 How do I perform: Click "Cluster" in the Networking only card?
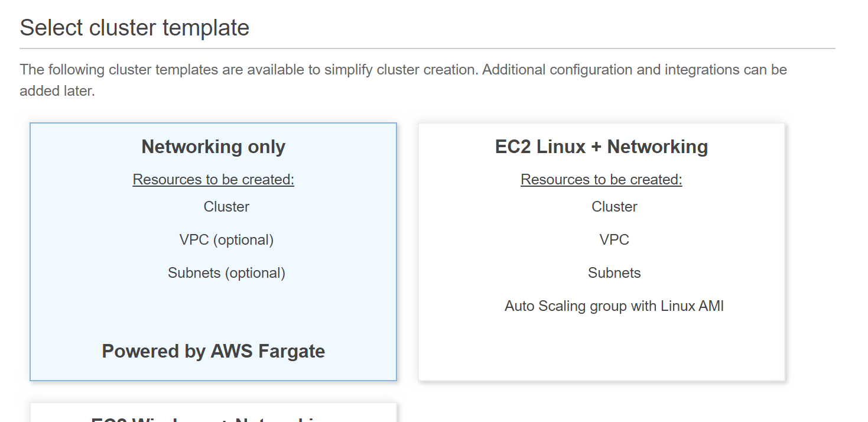[x=226, y=207]
